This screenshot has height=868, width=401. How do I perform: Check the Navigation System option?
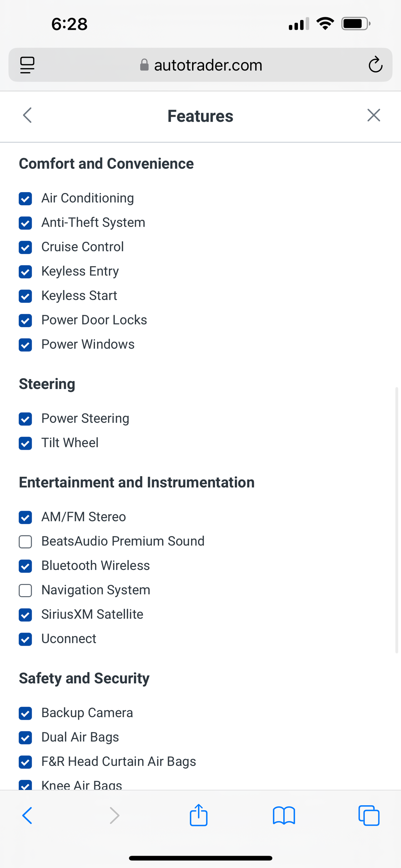coord(25,590)
